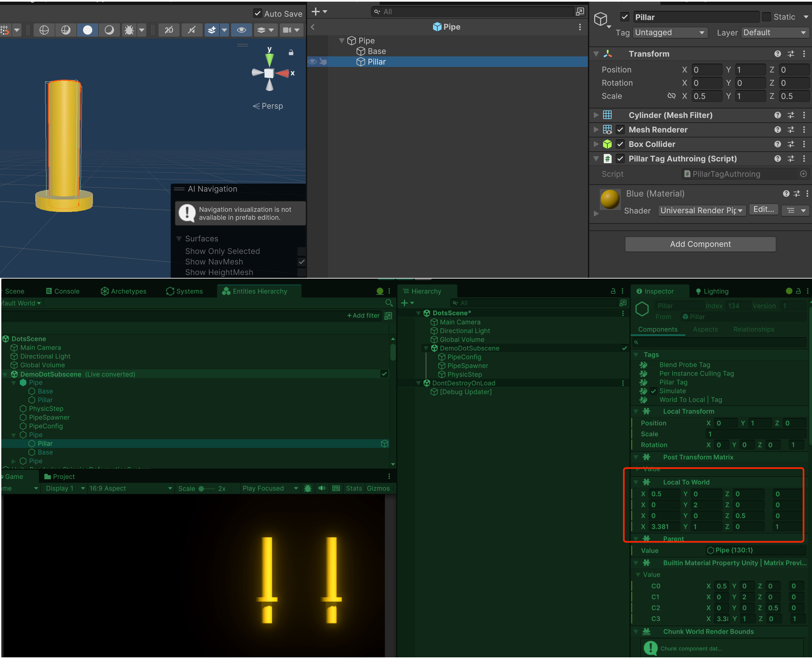Click the scene gizmo lock icon

click(x=291, y=53)
